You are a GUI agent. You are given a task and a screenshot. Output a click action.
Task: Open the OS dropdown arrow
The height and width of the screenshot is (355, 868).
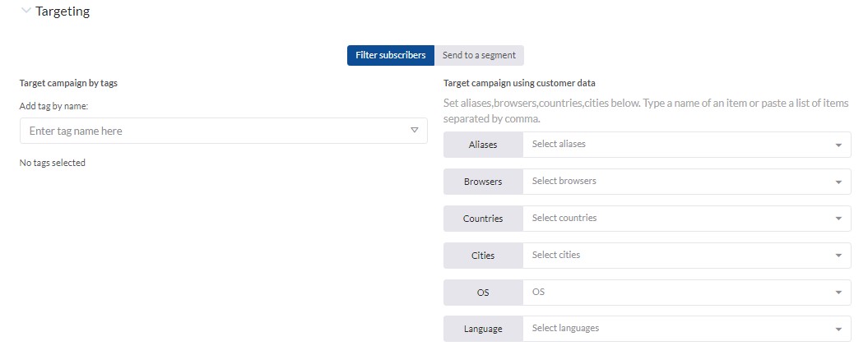pyautogui.click(x=838, y=293)
